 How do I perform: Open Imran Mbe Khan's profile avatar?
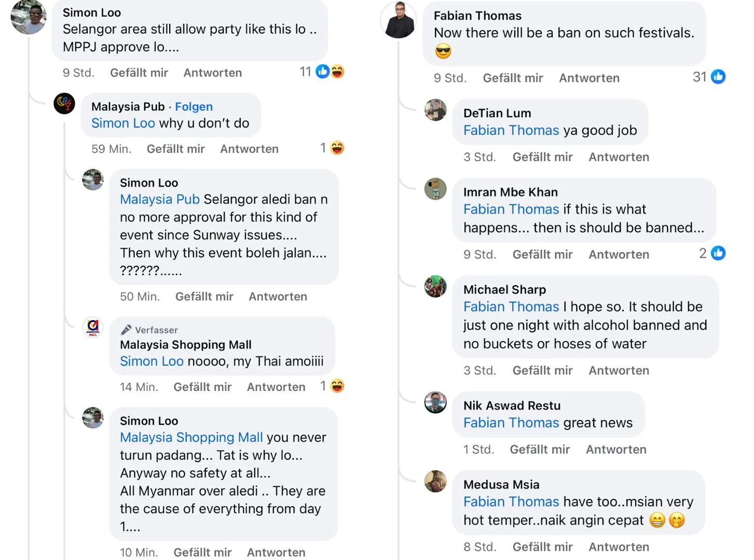435,189
